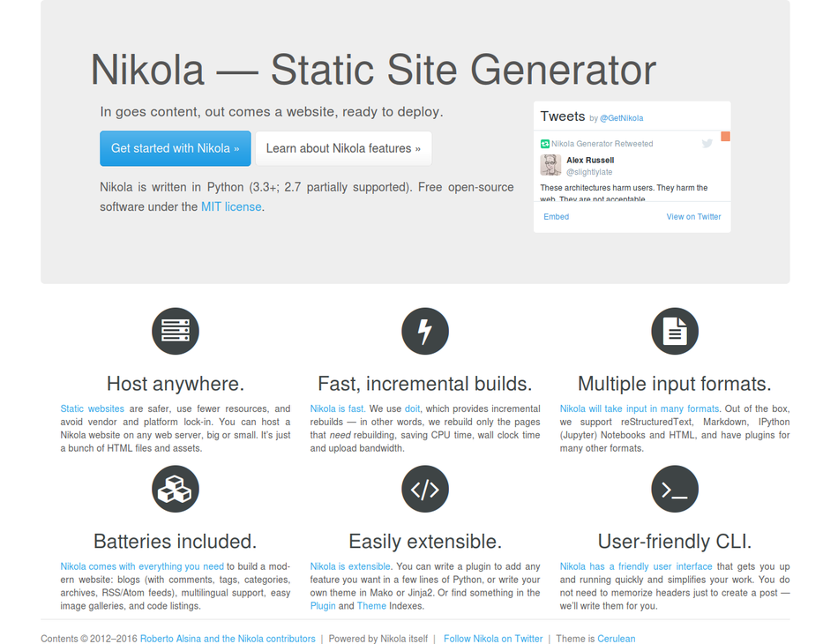Image resolution: width=838 pixels, height=644 pixels.
Task: Click the @slightlylate handle in tweet
Action: click(589, 172)
